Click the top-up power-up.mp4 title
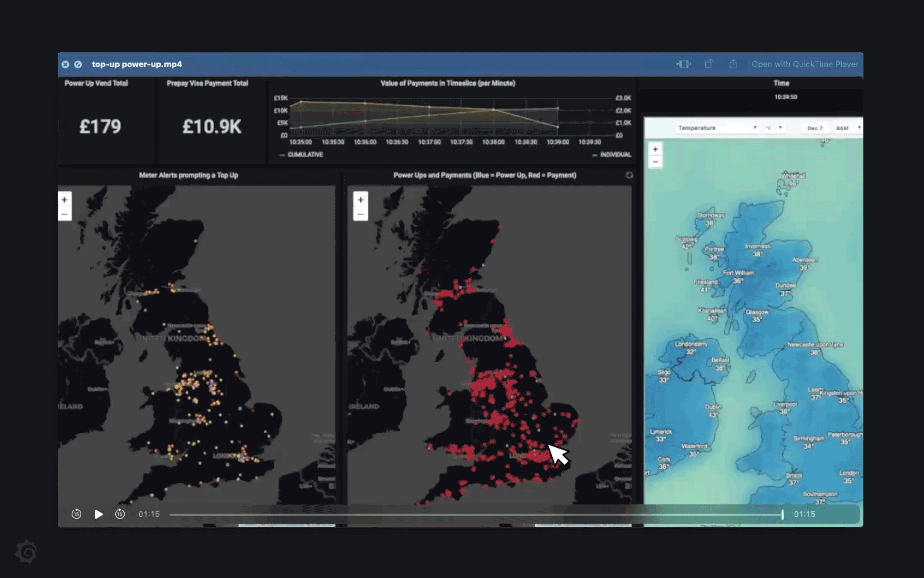924x578 pixels. coord(137,64)
